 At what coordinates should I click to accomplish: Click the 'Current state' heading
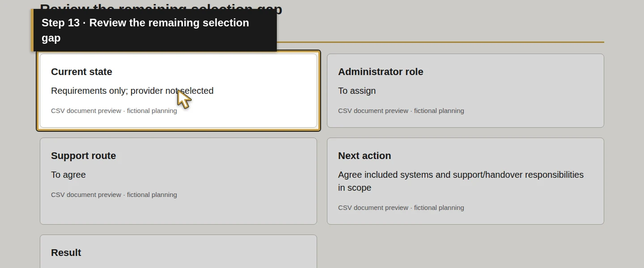click(81, 72)
